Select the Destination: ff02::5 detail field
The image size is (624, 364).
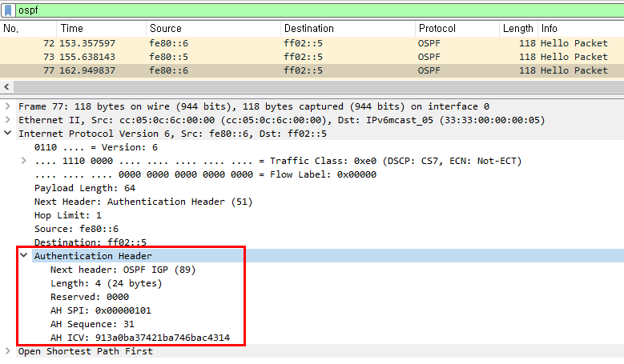91,242
